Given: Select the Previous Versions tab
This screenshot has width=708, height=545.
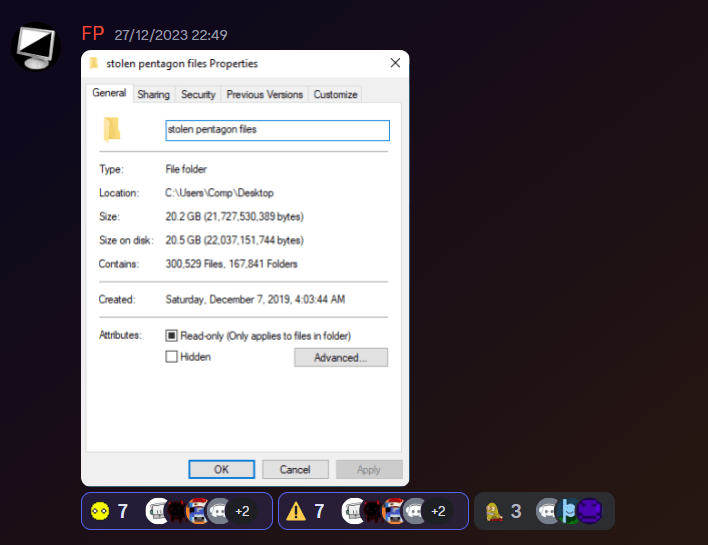Looking at the screenshot, I should [x=264, y=95].
